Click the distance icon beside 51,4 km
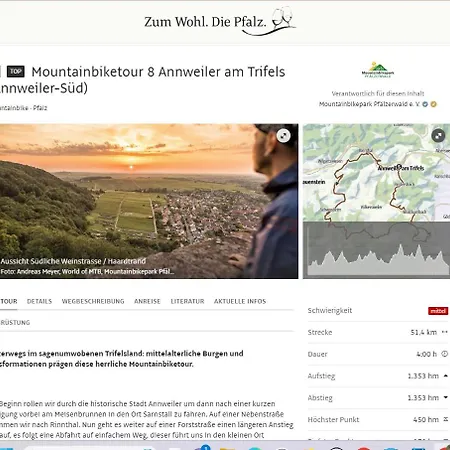The width and height of the screenshot is (450, 450). 445,332
